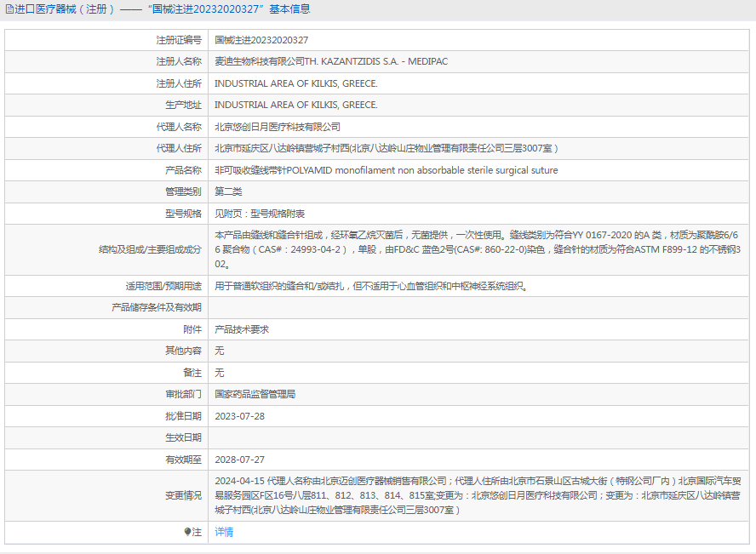Click the 结构及组成/主要组成成分 label

pos(150,249)
